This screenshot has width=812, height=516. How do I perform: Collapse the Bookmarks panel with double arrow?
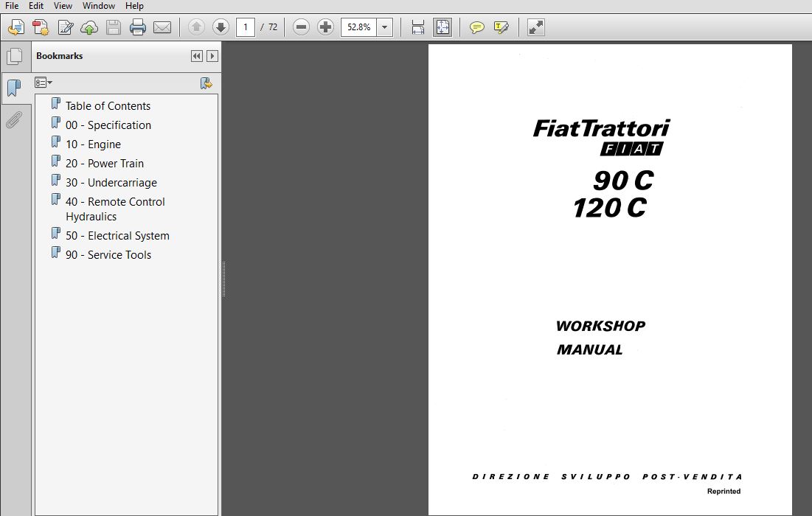197,56
